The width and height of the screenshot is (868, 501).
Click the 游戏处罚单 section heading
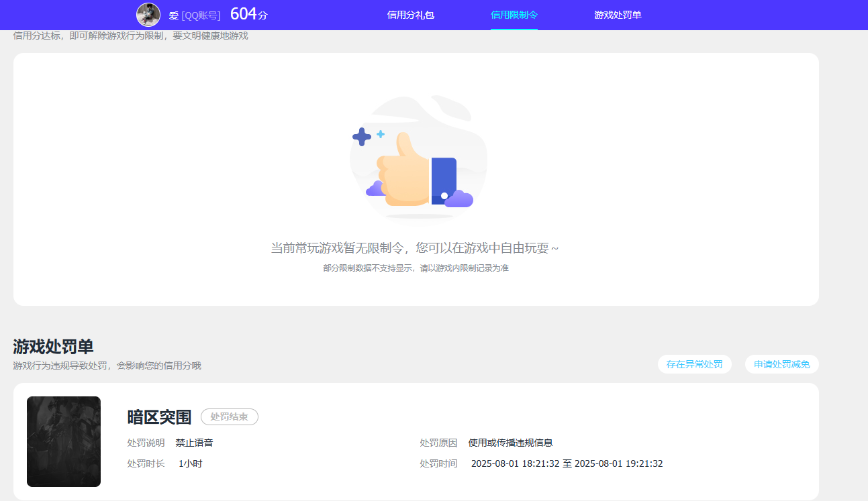[x=54, y=347]
